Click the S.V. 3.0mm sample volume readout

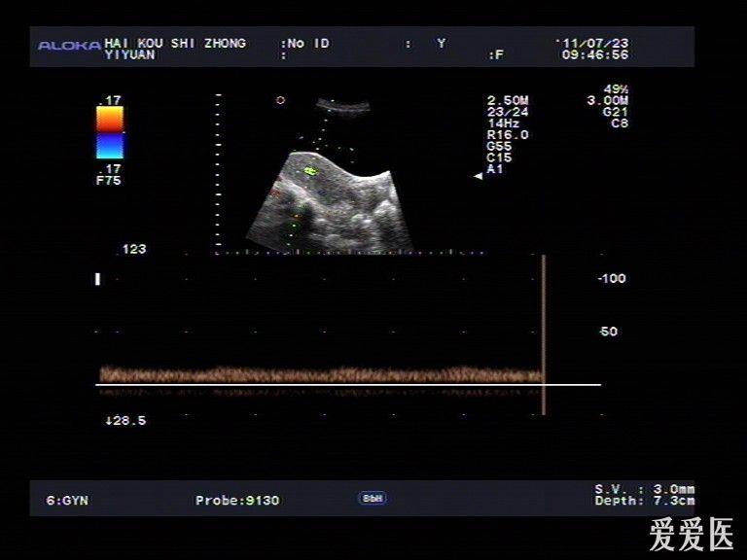click(x=644, y=489)
